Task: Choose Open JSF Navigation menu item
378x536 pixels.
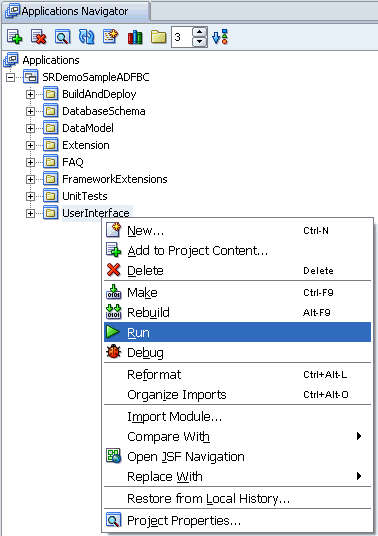Action: pyautogui.click(x=238, y=456)
